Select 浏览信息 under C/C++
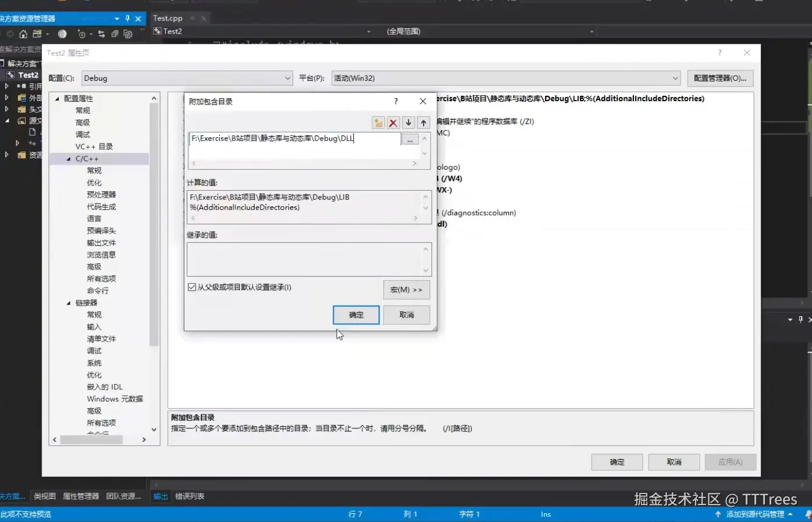The image size is (812, 522). 101,255
